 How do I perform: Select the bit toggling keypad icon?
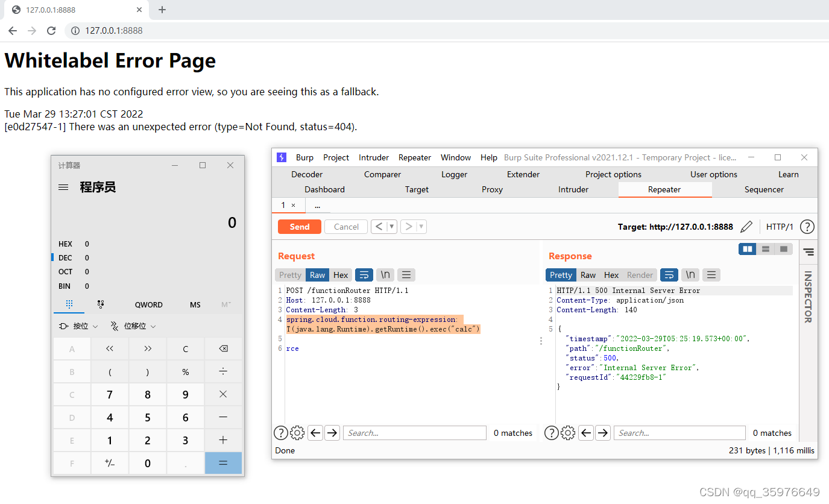coord(101,304)
